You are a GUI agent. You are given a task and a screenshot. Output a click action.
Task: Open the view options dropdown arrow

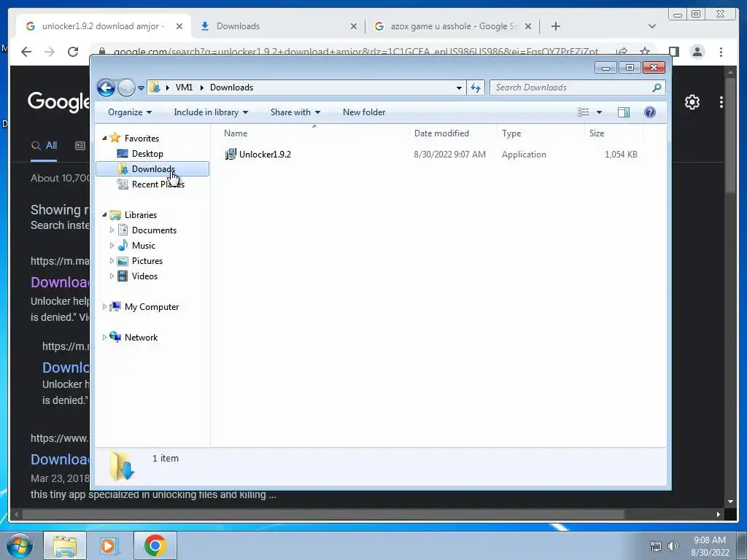pos(600,112)
